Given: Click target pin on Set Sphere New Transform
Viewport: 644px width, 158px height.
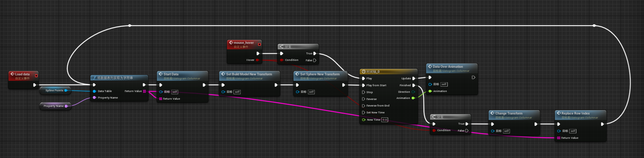Looking at the screenshot, I should 297,92.
